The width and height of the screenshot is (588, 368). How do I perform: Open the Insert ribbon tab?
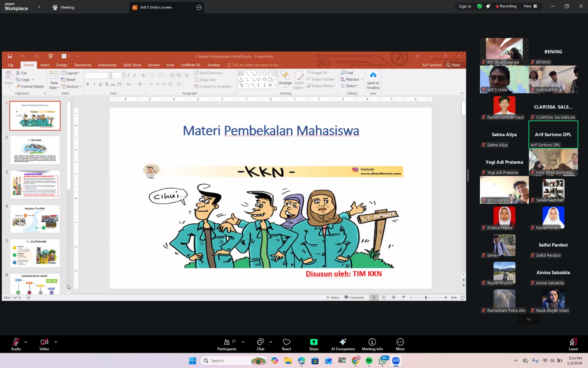45,65
